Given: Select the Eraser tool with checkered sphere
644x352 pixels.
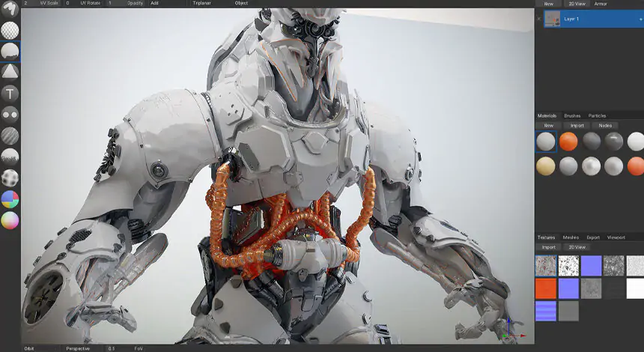Looking at the screenshot, I should 10,30.
